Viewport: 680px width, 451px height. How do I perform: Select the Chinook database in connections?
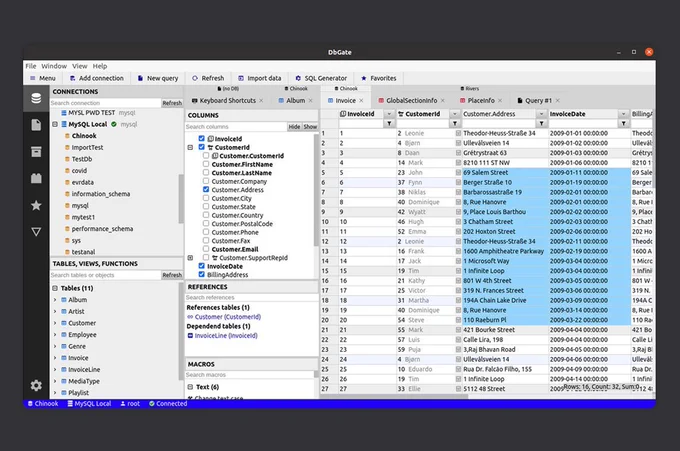tap(84, 136)
